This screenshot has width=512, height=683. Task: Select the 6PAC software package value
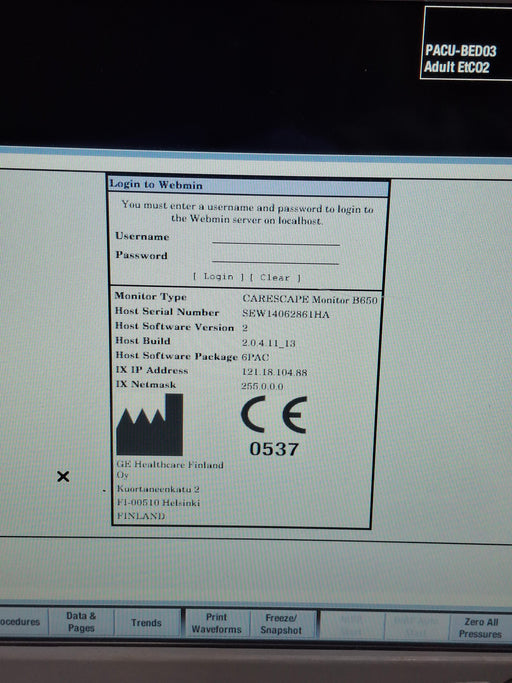(x=255, y=357)
